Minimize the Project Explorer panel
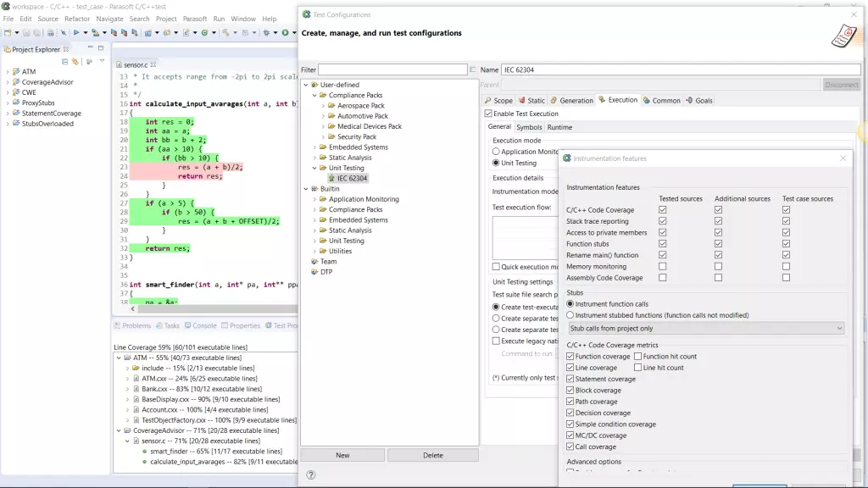Image resolution: width=868 pixels, height=488 pixels. click(x=90, y=48)
